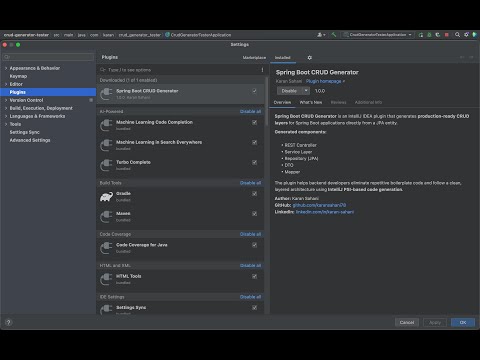Open the VCS user account icon dropdown
The image size is (480, 360).
point(321,35)
